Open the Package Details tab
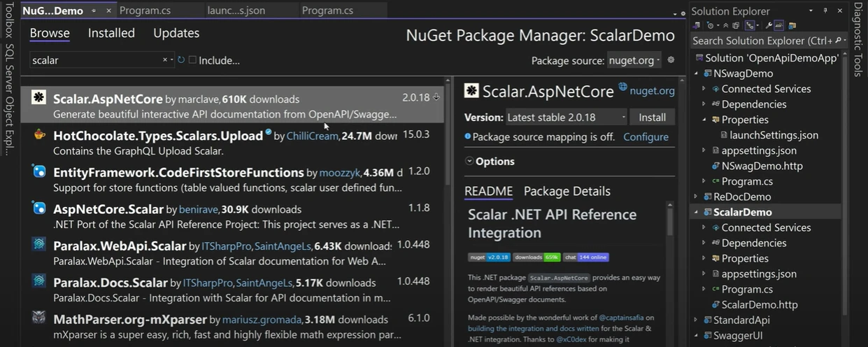The image size is (868, 347). [567, 191]
